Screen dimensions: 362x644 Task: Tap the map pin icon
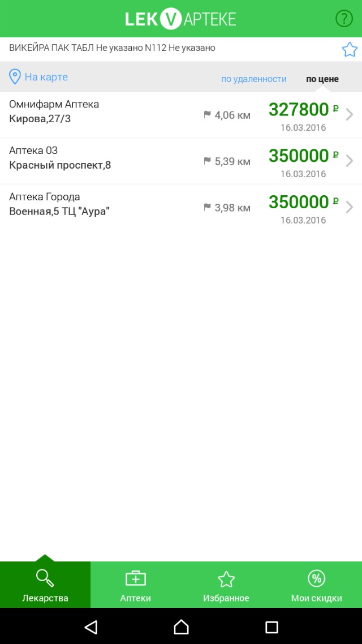[x=15, y=77]
